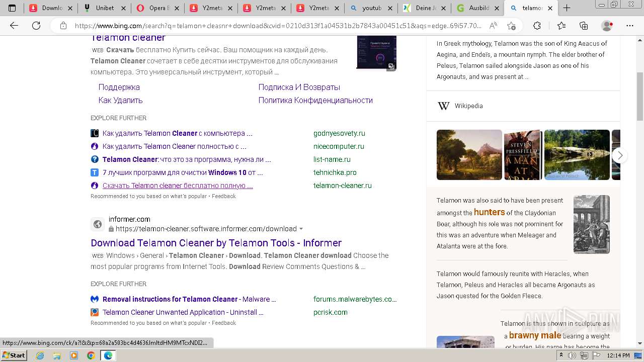Viewport: 644px width, 362px height.
Task: Open the Steven Pressfield book cover thumbnail
Action: 523,155
